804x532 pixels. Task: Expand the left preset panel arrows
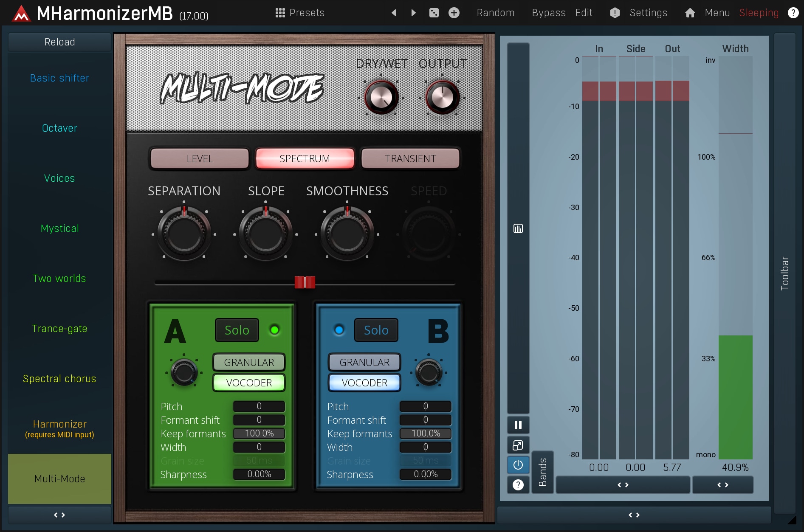tap(59, 515)
